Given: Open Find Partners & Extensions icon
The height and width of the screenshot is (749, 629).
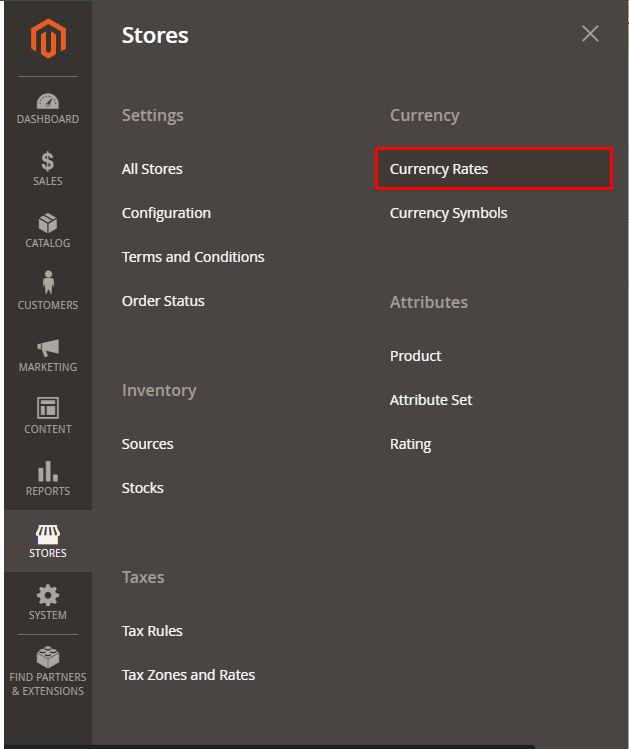Looking at the screenshot, I should 48,657.
